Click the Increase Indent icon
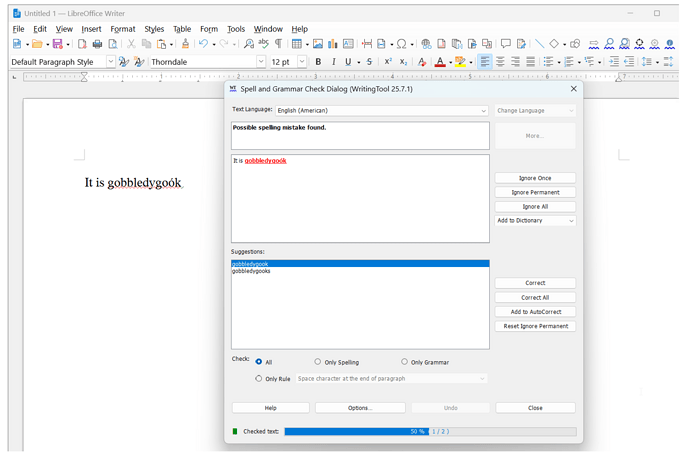The width and height of the screenshot is (690, 467). pyautogui.click(x=614, y=62)
